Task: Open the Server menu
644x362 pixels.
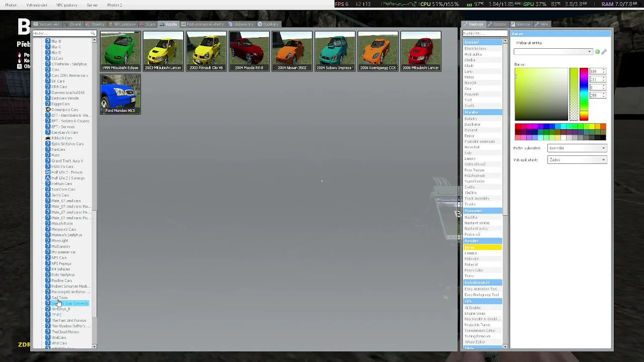Action: click(x=92, y=5)
